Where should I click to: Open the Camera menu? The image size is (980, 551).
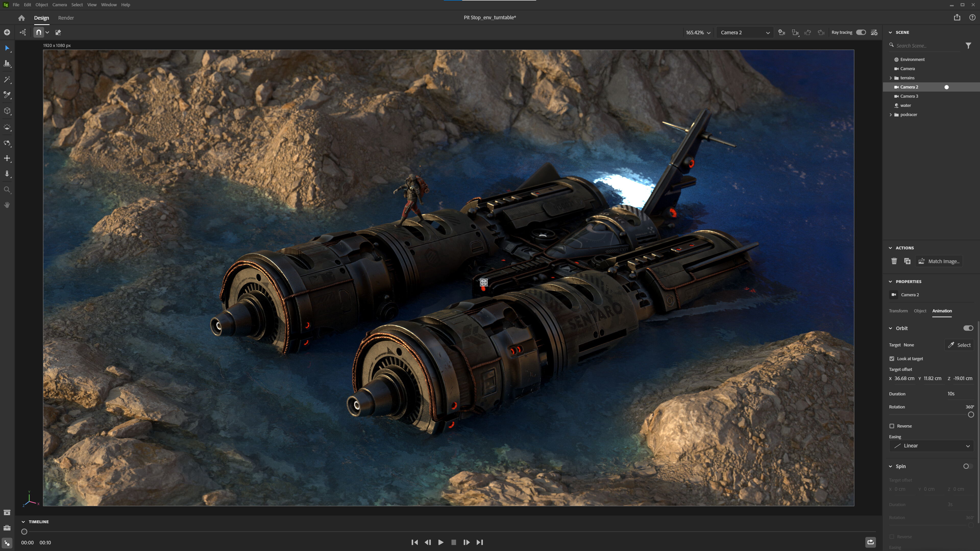click(x=59, y=5)
